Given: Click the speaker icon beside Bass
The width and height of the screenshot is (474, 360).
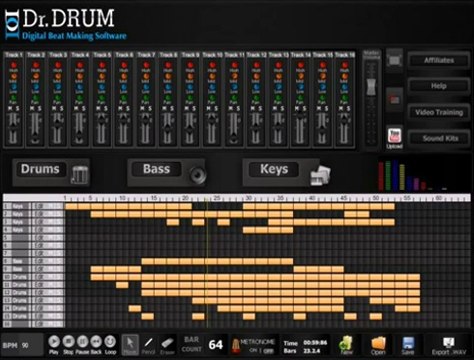Looking at the screenshot, I should pyautogui.click(x=198, y=174).
